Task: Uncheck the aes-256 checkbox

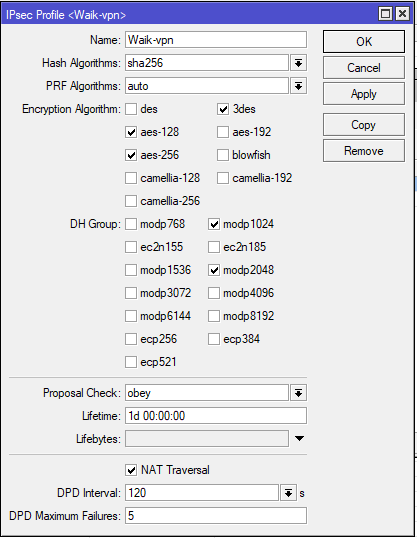Action: (131, 155)
